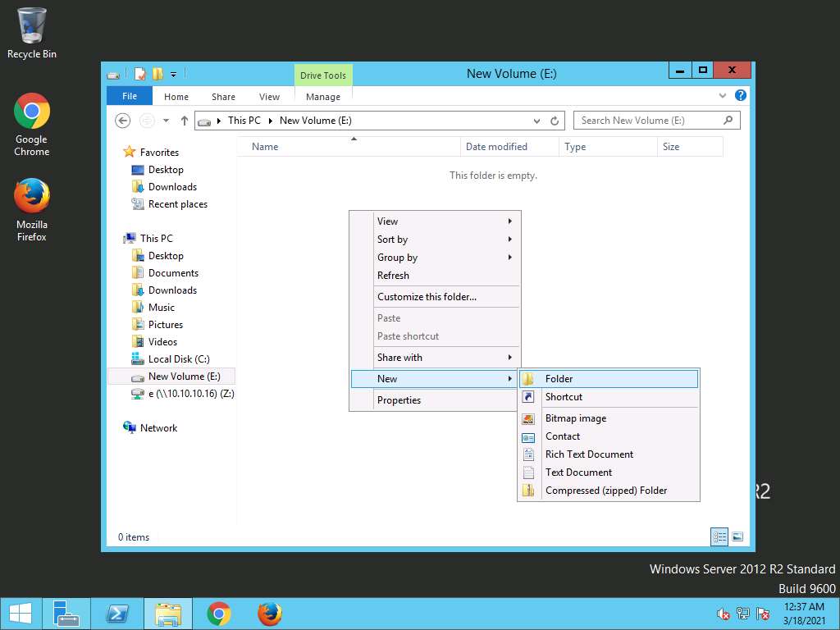Screen dimensions: 840x630
Task: Open the Recycle Bin desktop icon
Action: pos(32,33)
